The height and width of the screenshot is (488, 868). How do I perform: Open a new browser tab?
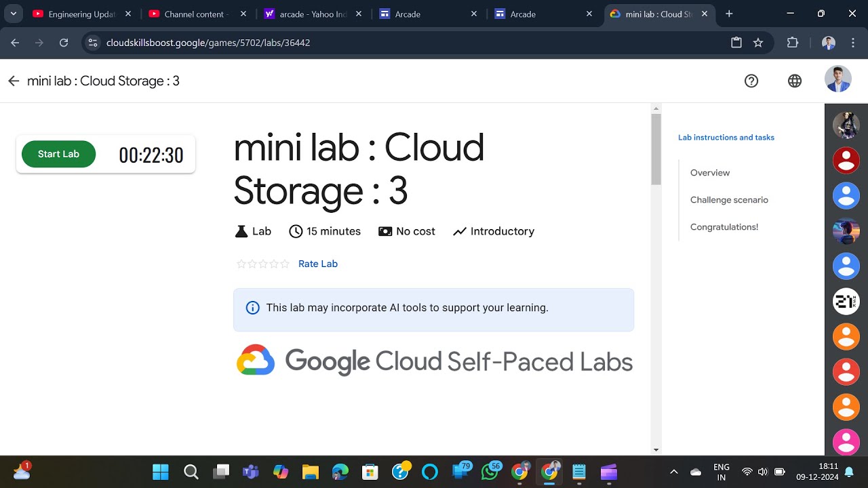click(x=729, y=14)
